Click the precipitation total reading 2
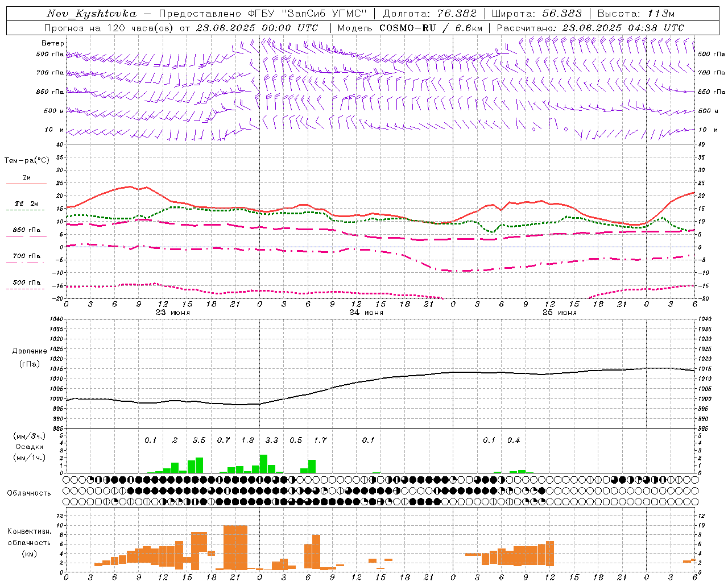Image resolution: width=728 pixels, height=582 pixels. [x=175, y=440]
